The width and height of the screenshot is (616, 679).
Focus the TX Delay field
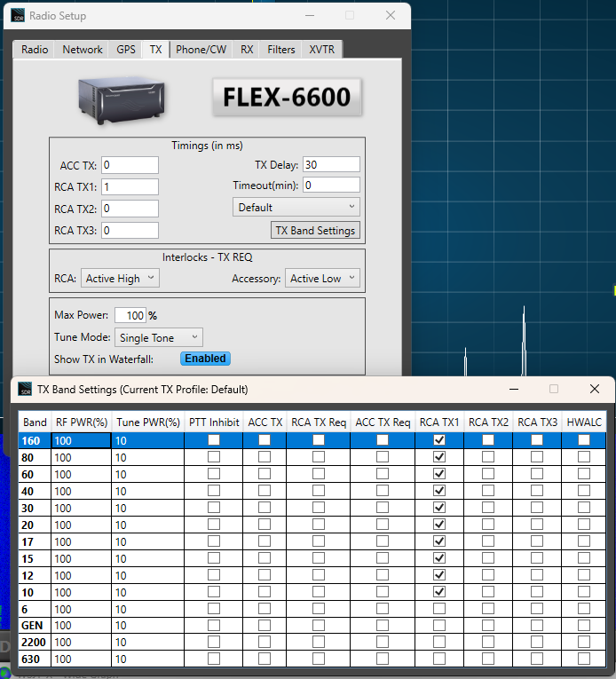[x=331, y=164]
